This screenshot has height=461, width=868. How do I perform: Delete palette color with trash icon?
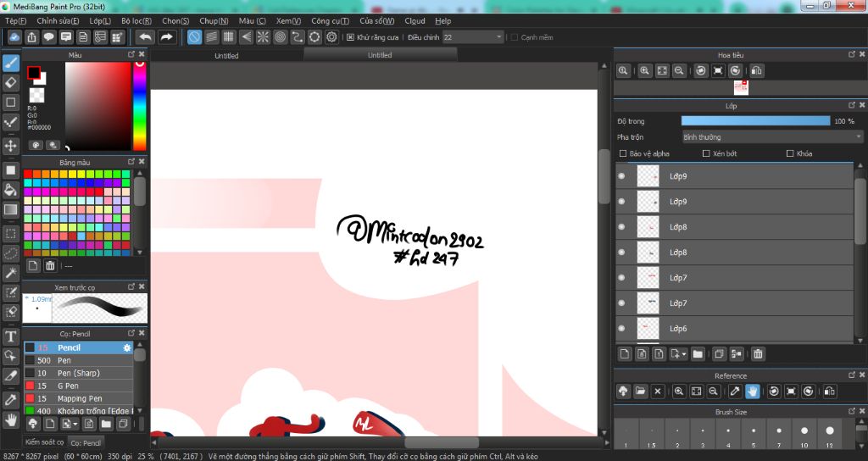[50, 265]
